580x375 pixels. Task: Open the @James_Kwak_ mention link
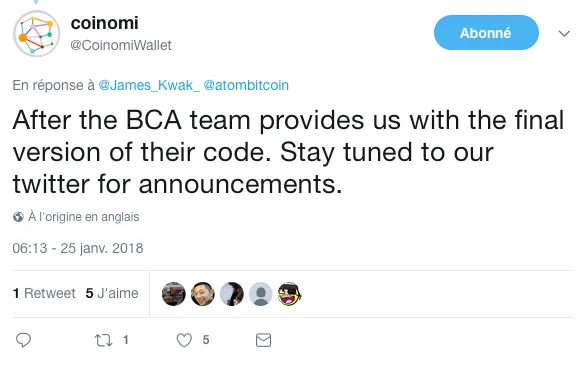coord(149,85)
